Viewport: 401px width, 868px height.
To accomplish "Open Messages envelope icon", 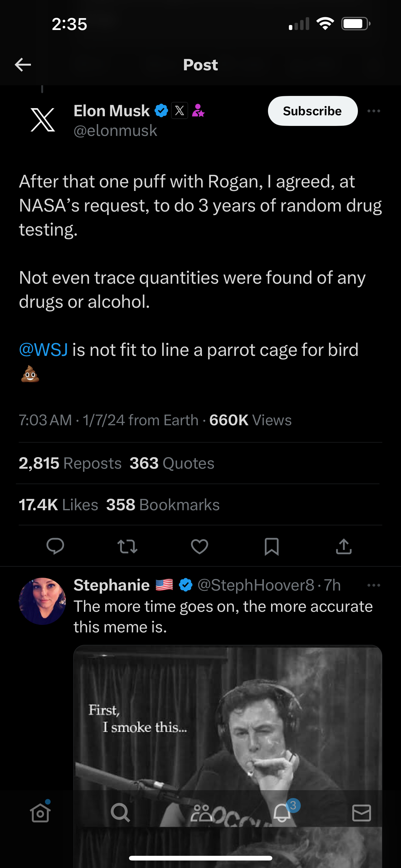I will click(x=362, y=813).
